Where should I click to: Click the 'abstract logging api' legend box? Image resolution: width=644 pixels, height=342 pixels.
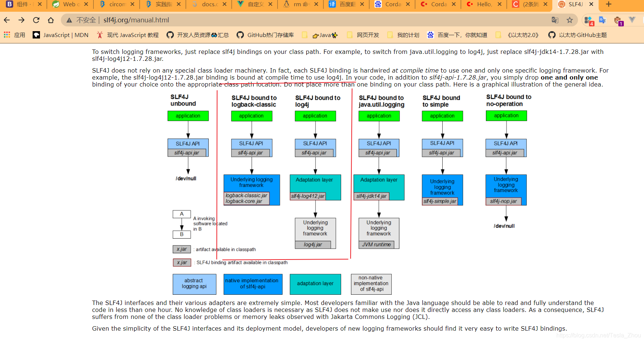194,284
